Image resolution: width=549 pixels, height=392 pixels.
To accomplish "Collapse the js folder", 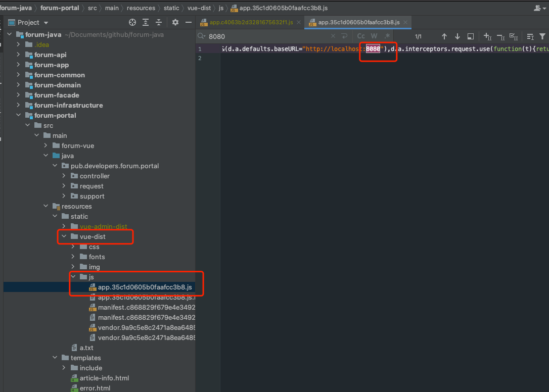I will 73,277.
